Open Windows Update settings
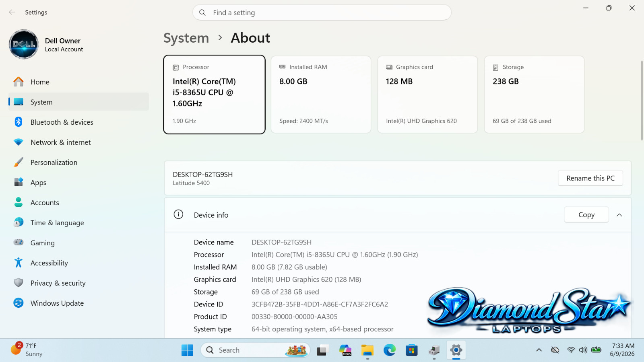Screen dimensions: 644x362 (78, 303)
